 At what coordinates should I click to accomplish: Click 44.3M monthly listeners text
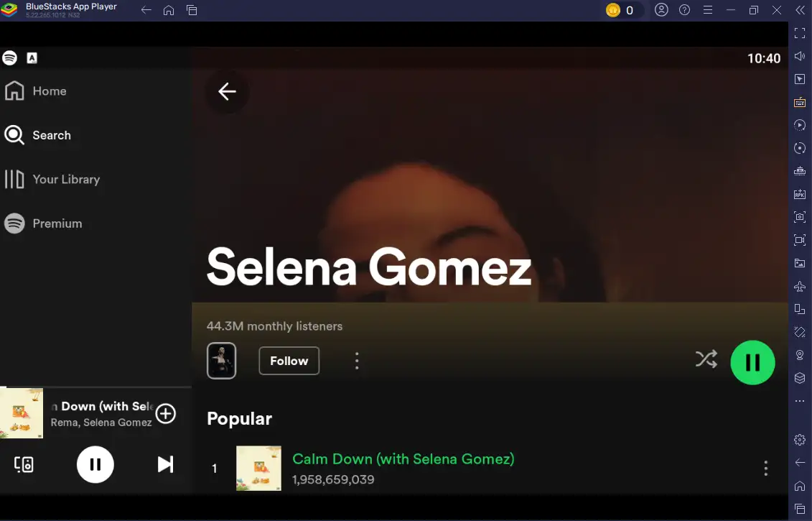[x=274, y=326]
